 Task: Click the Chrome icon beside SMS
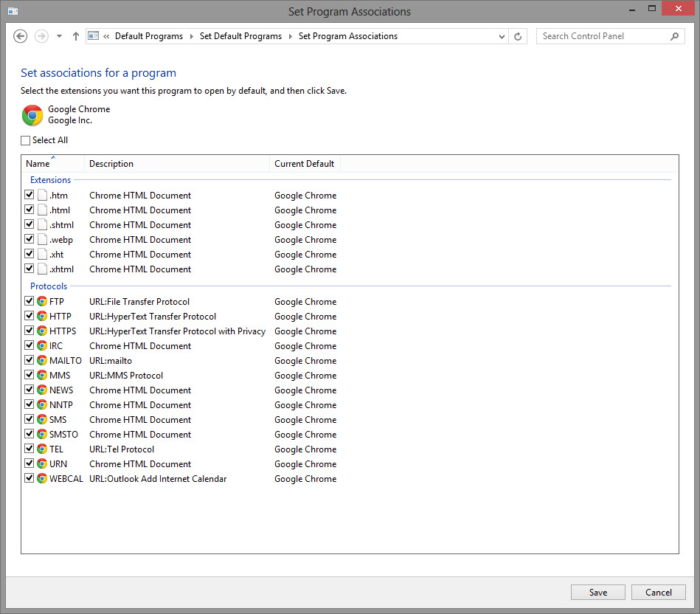point(42,419)
